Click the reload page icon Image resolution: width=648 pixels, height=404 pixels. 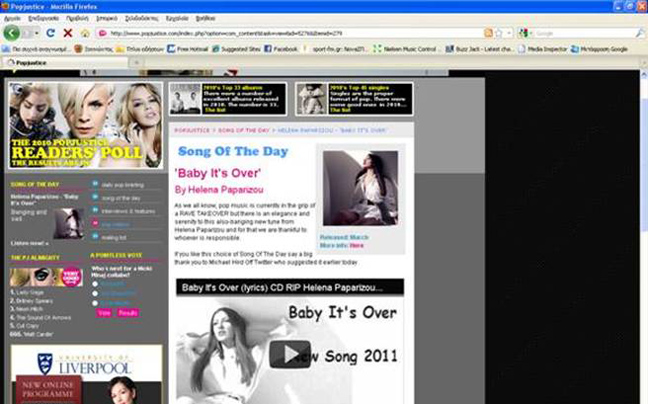coord(50,33)
